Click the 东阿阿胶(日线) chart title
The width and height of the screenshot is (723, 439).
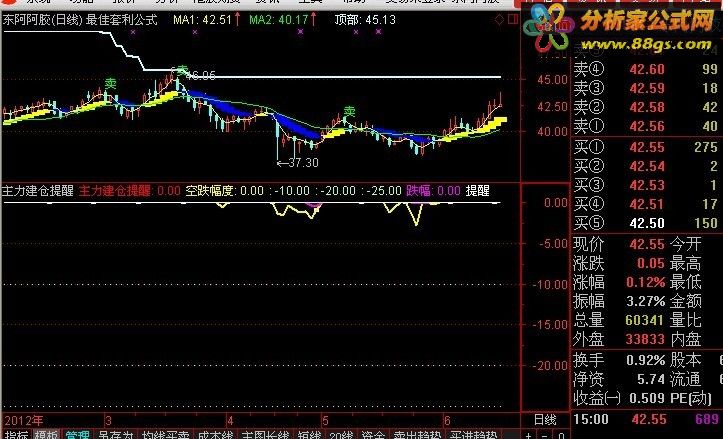click(42, 20)
